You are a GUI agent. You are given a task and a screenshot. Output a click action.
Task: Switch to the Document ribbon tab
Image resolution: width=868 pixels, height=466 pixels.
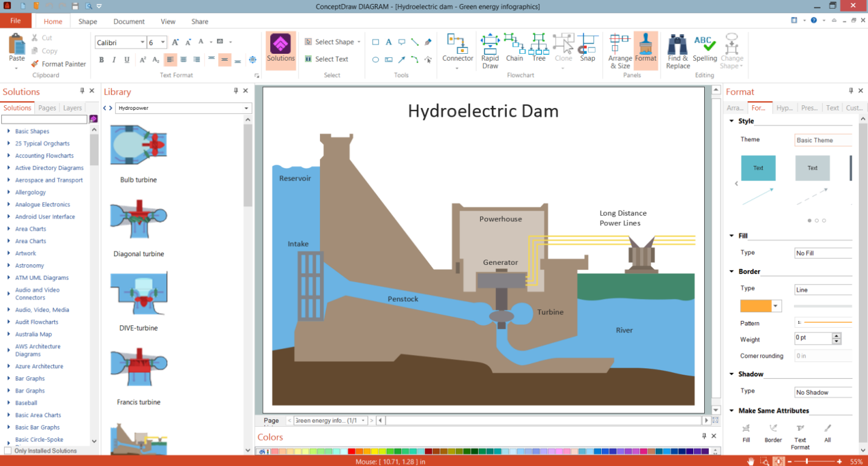(129, 21)
